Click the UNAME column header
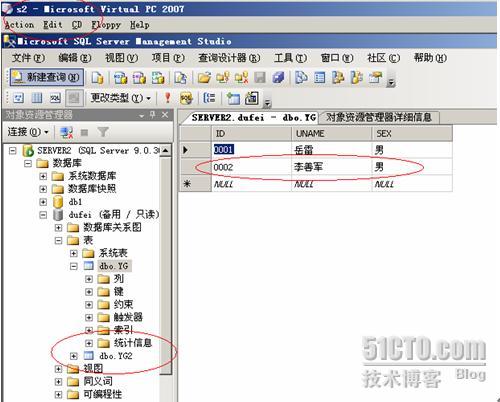 pyautogui.click(x=331, y=134)
